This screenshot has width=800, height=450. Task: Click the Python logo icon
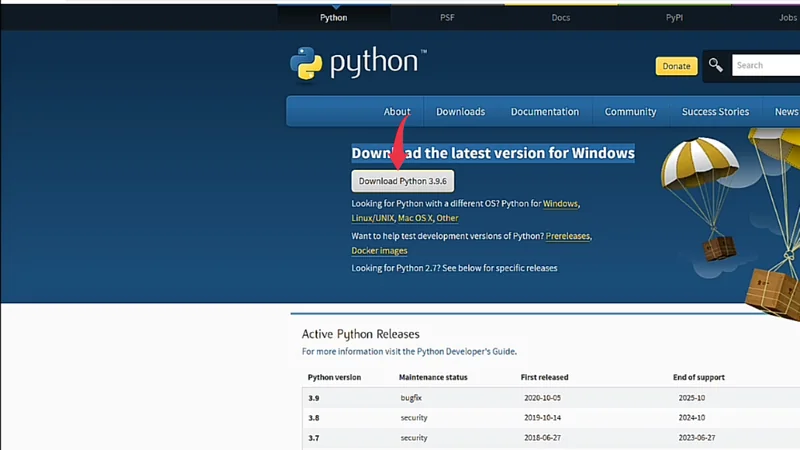pyautogui.click(x=306, y=63)
